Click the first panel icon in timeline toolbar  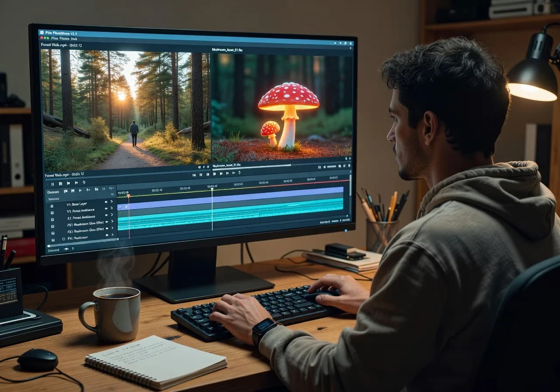point(66,191)
